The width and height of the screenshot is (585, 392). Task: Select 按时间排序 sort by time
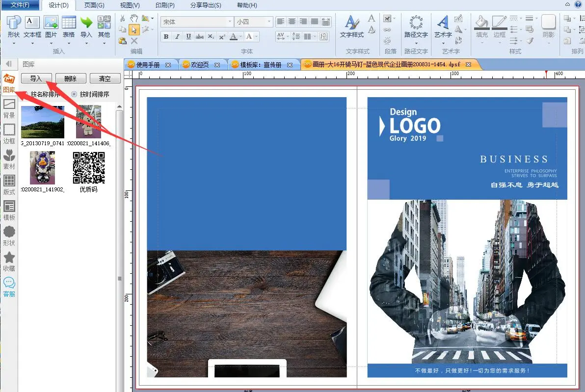pos(91,94)
